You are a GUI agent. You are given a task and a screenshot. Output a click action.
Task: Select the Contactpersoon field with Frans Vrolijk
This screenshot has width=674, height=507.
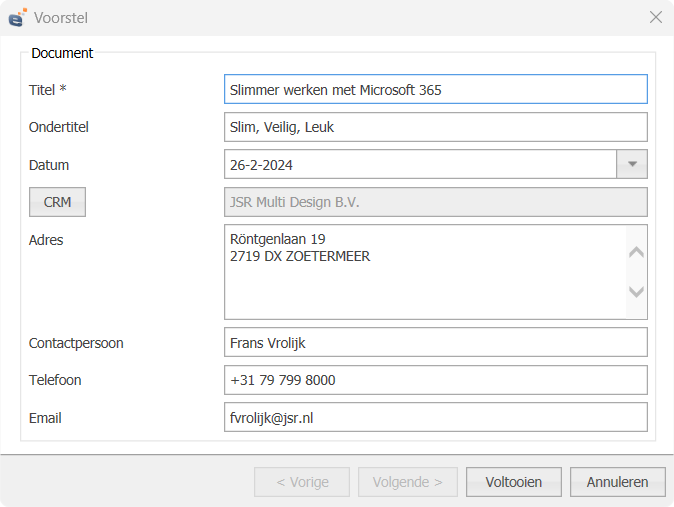pos(435,342)
